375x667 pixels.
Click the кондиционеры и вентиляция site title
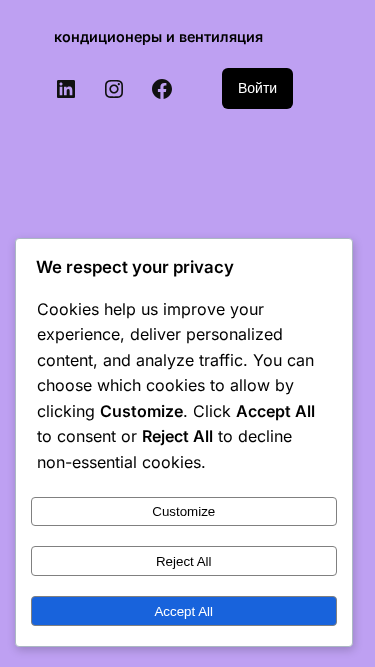158,37
